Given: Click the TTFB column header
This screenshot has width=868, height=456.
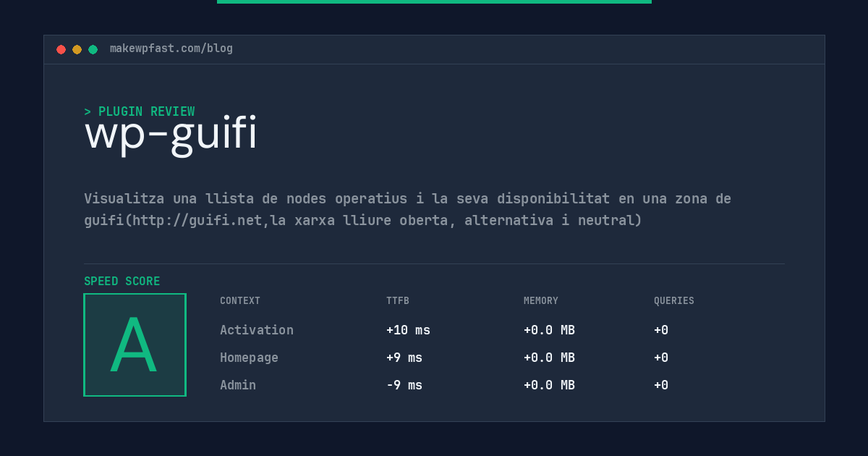Looking at the screenshot, I should coord(398,300).
